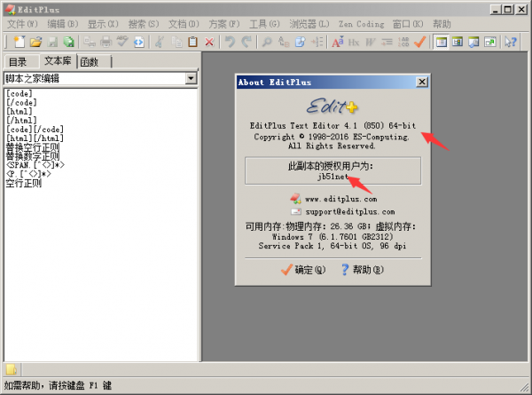The image size is (532, 395).
Task: Open the Zen Coding menu
Action: coord(362,24)
